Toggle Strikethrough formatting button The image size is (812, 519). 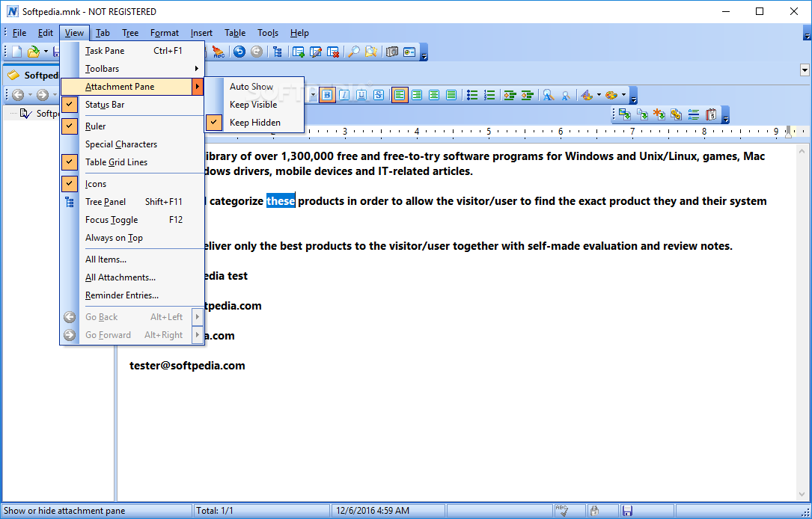click(x=379, y=95)
